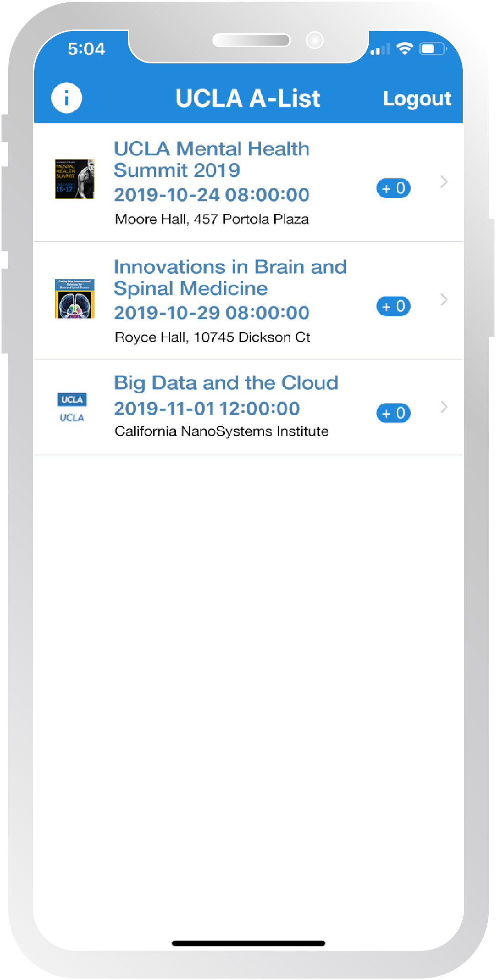This screenshot has width=496, height=980.
Task: Open the info icon in header
Action: (x=67, y=98)
